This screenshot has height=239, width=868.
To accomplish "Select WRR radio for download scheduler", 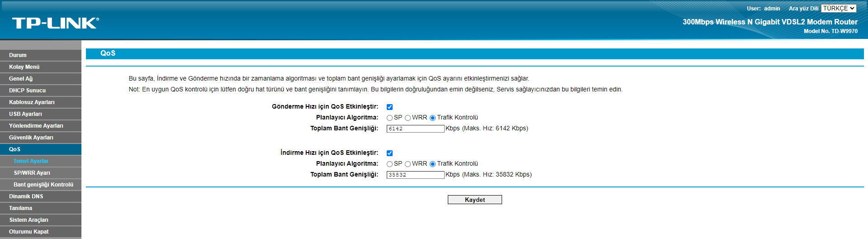I will tap(408, 164).
